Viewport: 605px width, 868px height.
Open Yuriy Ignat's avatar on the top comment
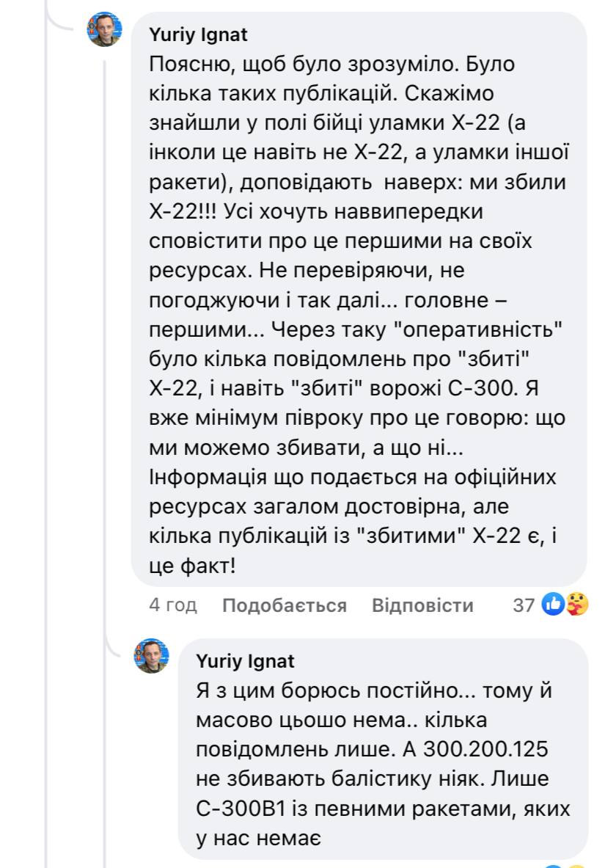(106, 30)
